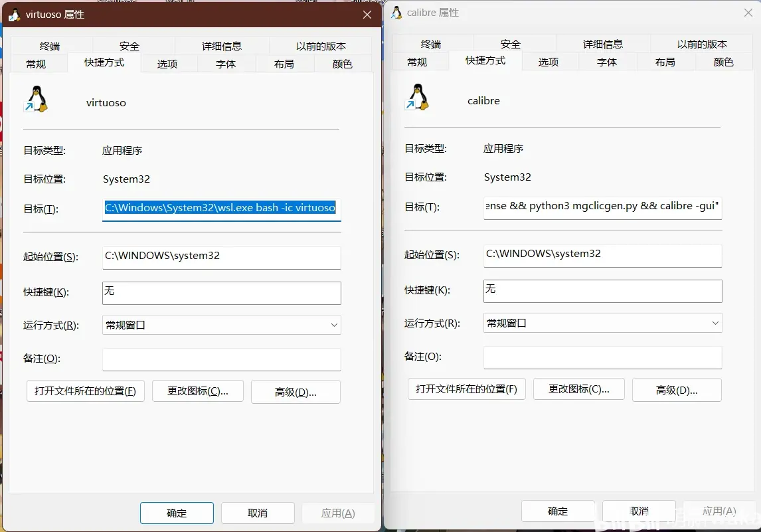Open the 选项 tab in virtuoso properties
The image size is (761, 532).
coord(167,64)
